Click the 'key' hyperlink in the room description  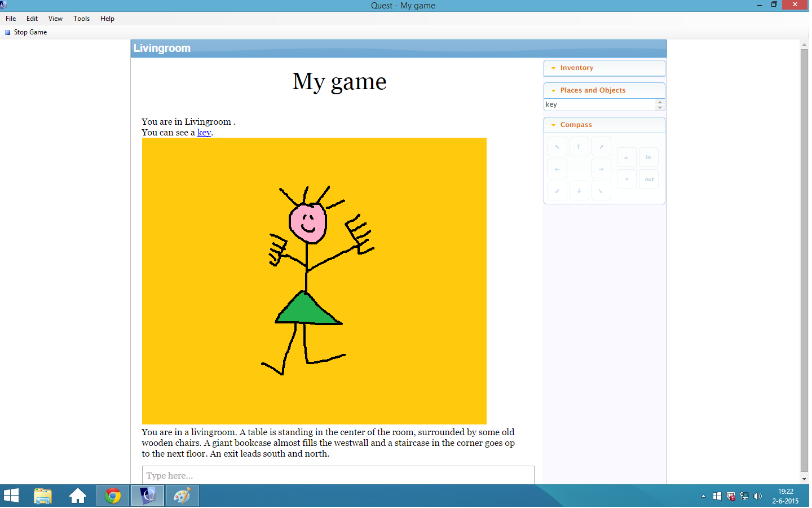pos(204,132)
